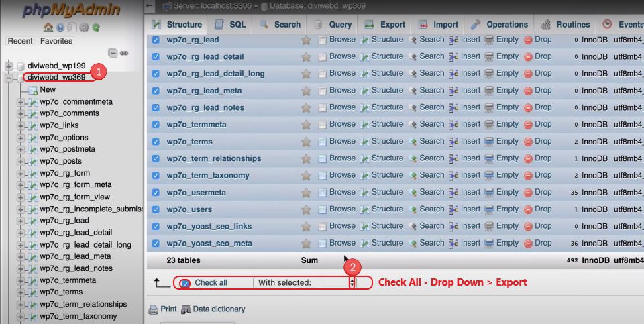Screen dimensions: 644x324
Task: Open the wp7o_term_taxonomy table link
Action: click(x=208, y=175)
